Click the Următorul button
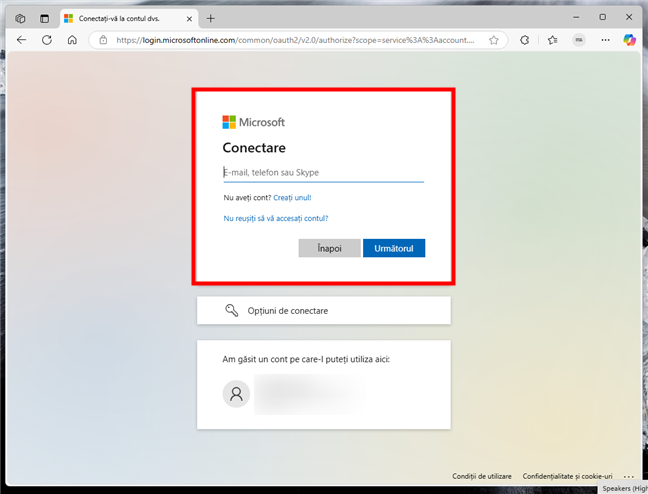648x494 pixels. [394, 248]
